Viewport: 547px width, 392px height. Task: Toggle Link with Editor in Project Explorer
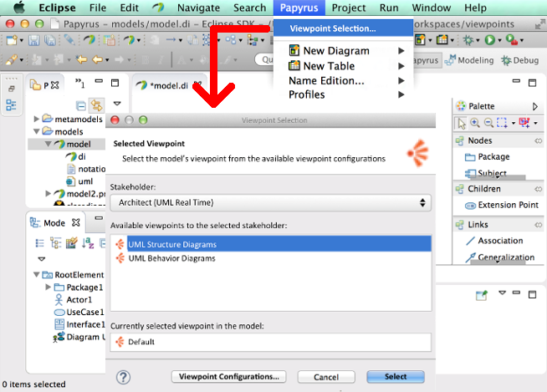click(x=96, y=105)
